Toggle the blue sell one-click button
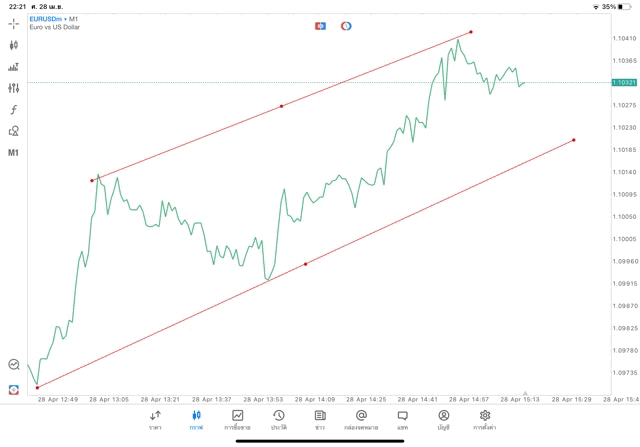The height and width of the screenshot is (447, 640). point(321,26)
